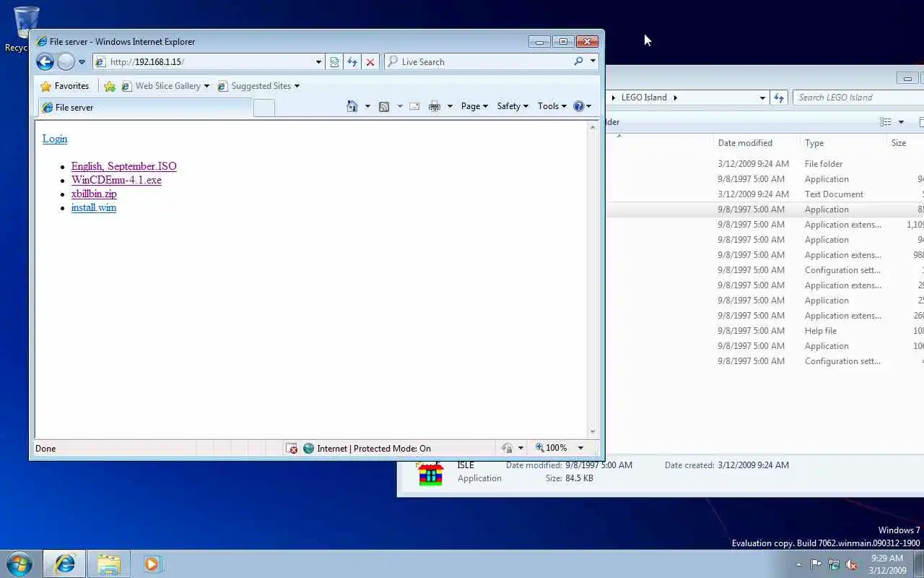Image resolution: width=924 pixels, height=578 pixels.
Task: Open Web Slice Gallery favorites item
Action: [x=166, y=86]
